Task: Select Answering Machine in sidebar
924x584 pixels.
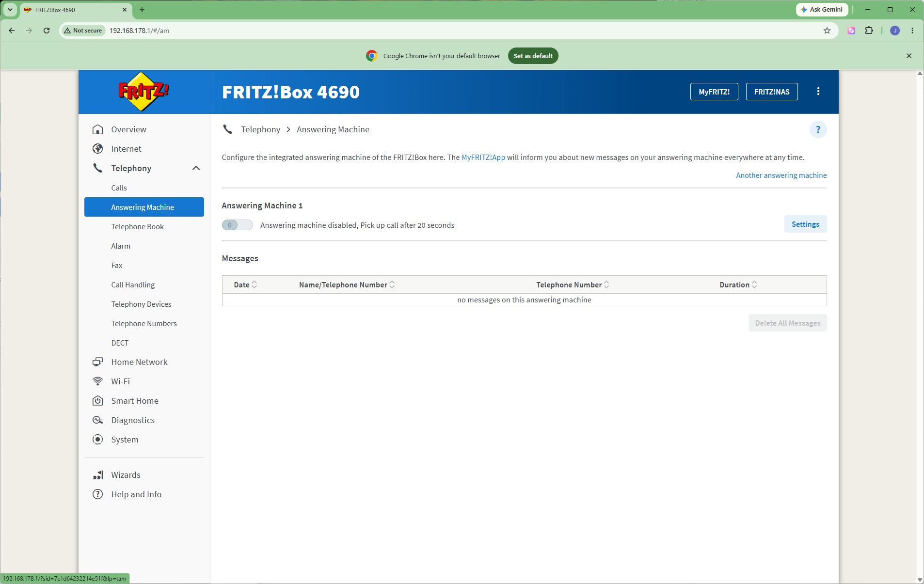Action: 144,207
